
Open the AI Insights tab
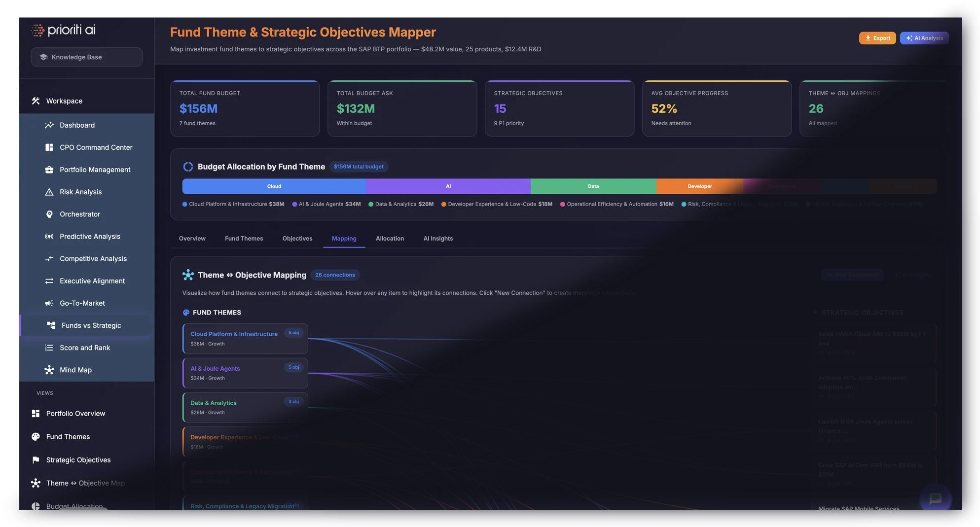coord(438,239)
